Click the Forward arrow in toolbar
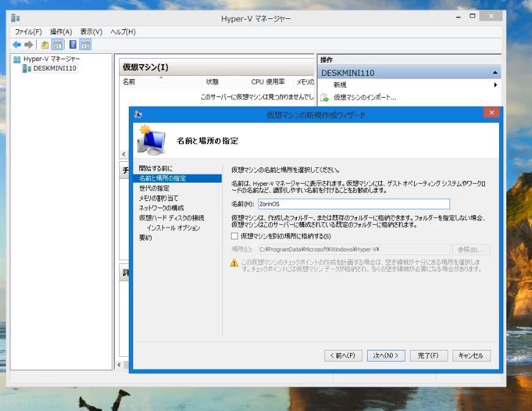532x411 pixels. coord(28,45)
